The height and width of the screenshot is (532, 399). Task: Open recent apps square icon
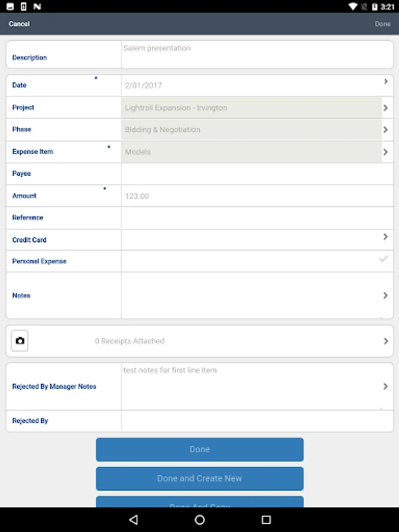coord(266,520)
